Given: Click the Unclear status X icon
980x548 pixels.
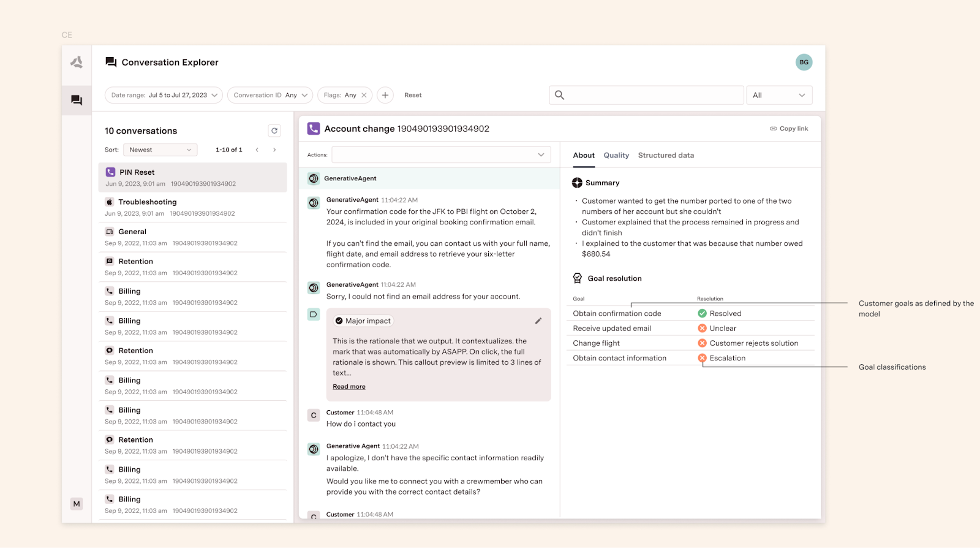Looking at the screenshot, I should [703, 328].
